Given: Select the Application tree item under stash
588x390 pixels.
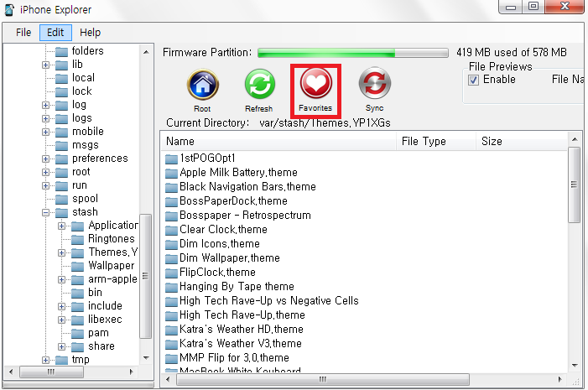Looking at the screenshot, I should (x=113, y=226).
